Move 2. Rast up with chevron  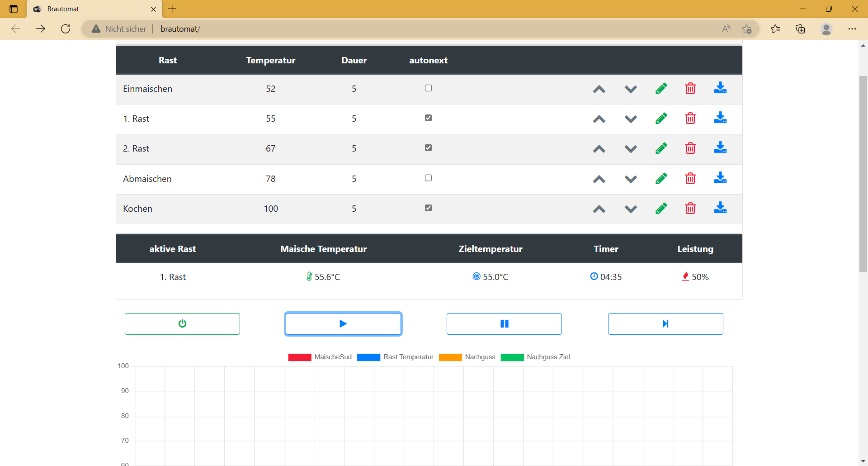coord(599,149)
